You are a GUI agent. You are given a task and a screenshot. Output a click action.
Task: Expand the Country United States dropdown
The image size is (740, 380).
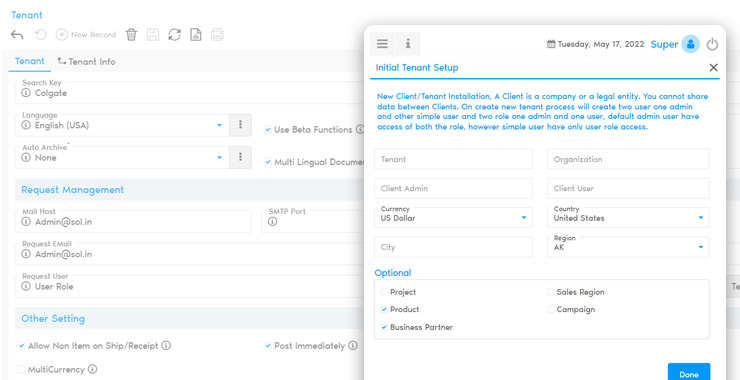pos(628,218)
